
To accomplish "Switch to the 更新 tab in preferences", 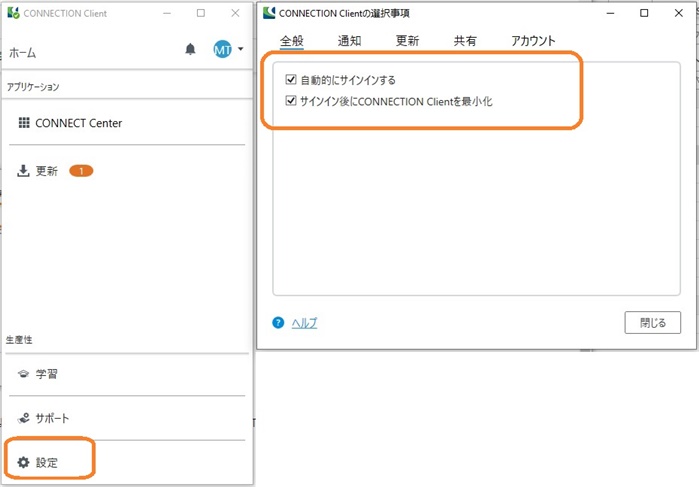I will (407, 41).
